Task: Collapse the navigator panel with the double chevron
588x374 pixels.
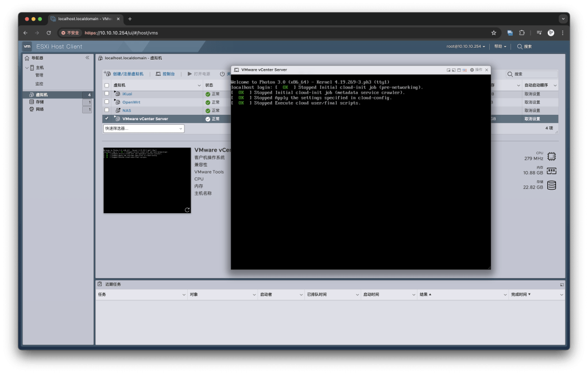Action: pos(87,58)
